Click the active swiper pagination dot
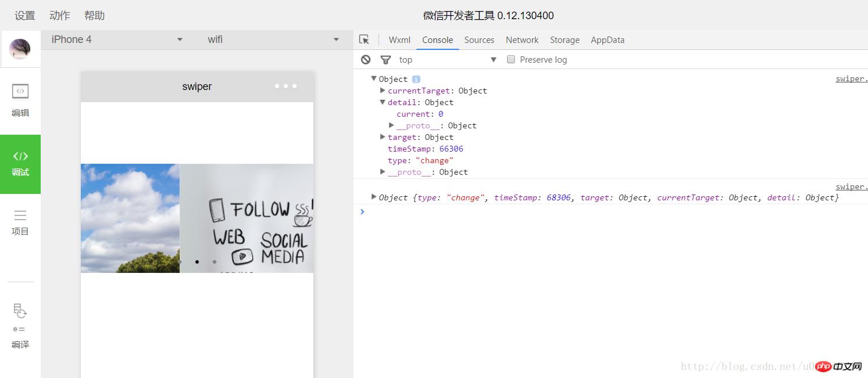This screenshot has width=868, height=378. pyautogui.click(x=197, y=262)
